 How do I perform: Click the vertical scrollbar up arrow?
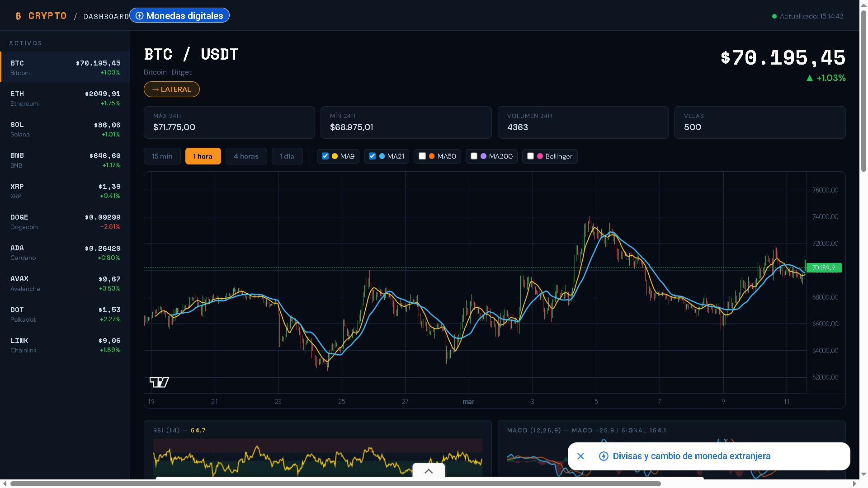click(x=863, y=5)
